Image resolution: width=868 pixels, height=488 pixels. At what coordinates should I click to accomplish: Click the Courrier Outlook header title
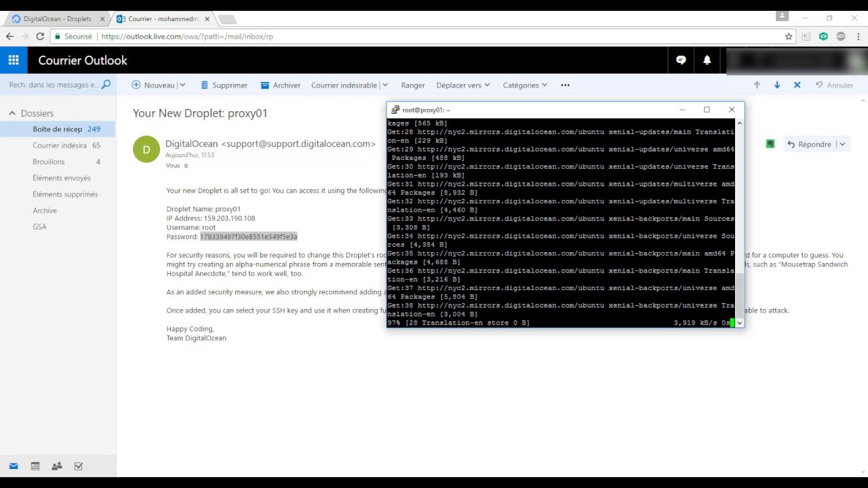83,60
